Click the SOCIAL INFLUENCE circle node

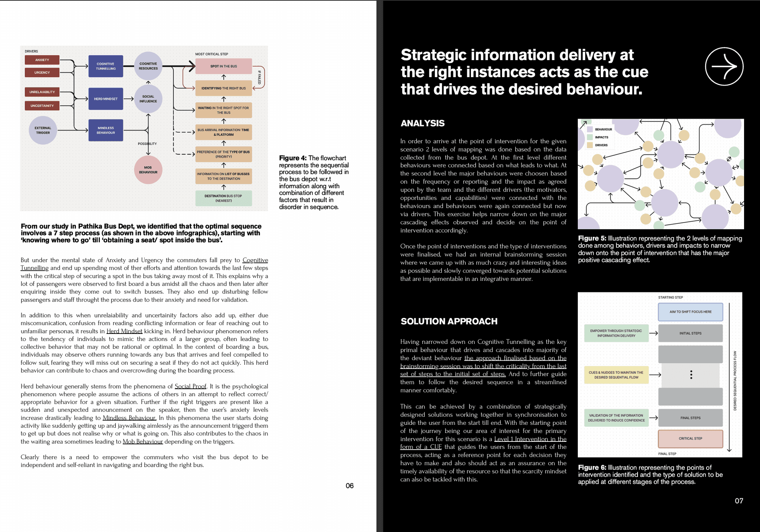pos(148,99)
